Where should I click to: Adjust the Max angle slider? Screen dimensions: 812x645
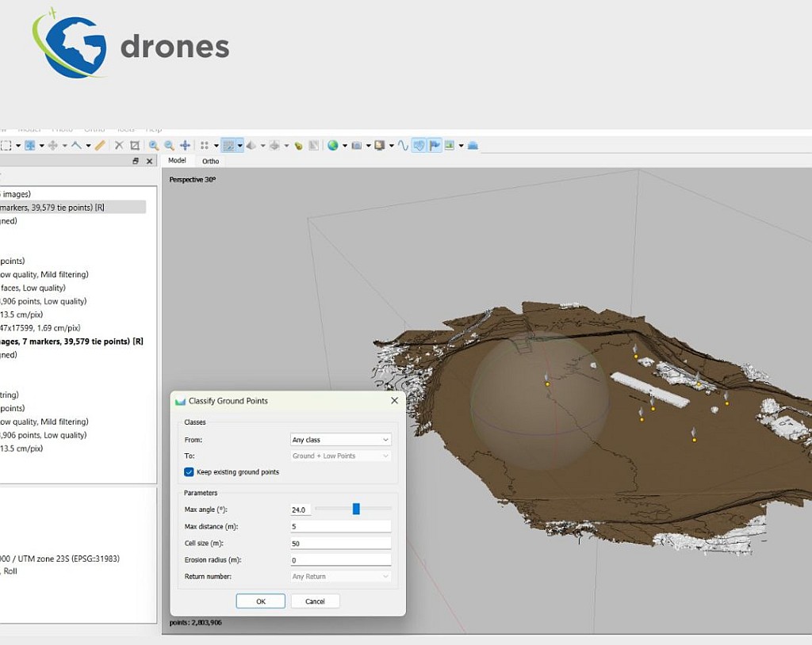click(x=355, y=510)
